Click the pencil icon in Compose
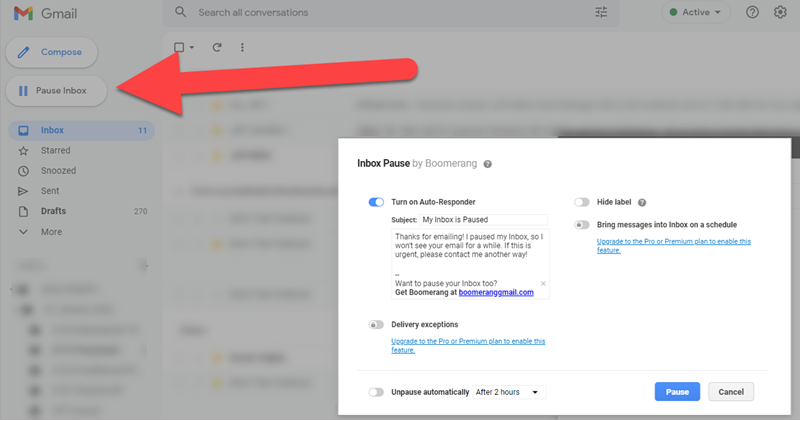 23,52
